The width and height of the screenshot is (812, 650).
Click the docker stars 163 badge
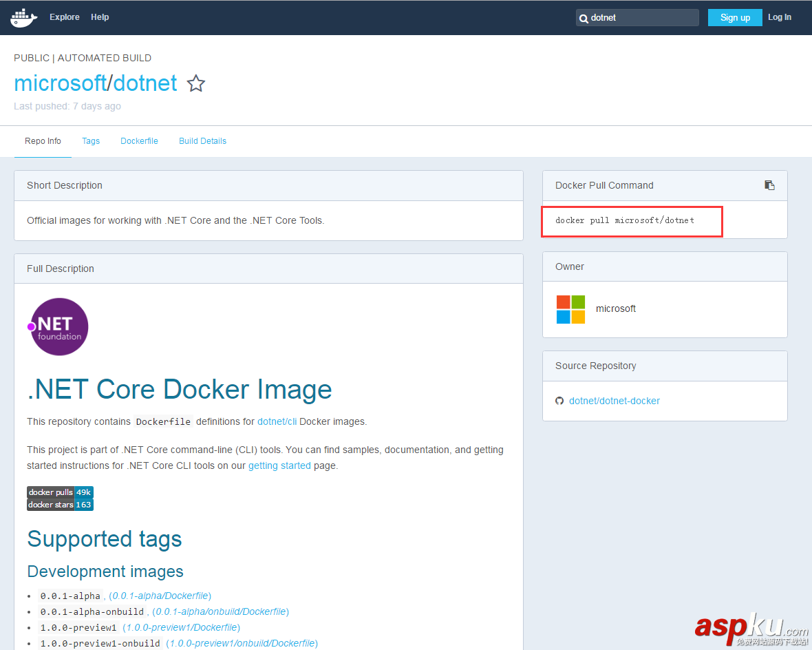(60, 505)
